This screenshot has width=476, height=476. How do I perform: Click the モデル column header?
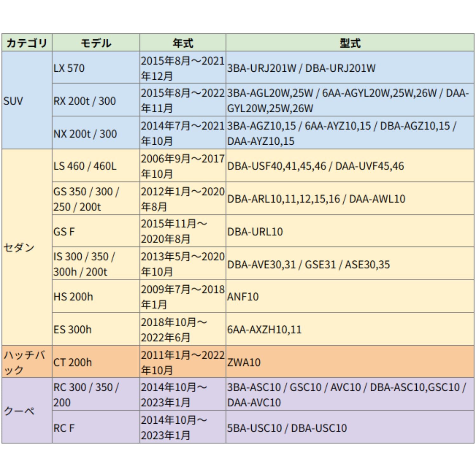pos(96,43)
